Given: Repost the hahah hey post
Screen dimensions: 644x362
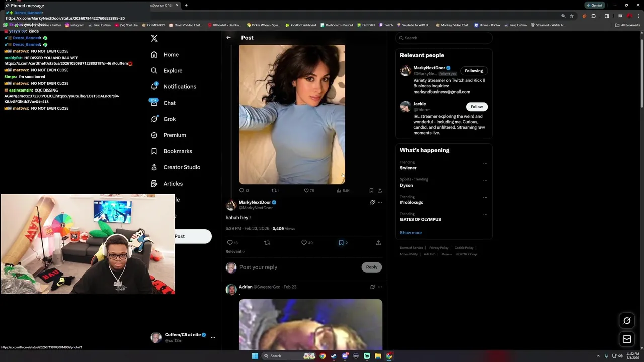Looking at the screenshot, I should click(267, 242).
